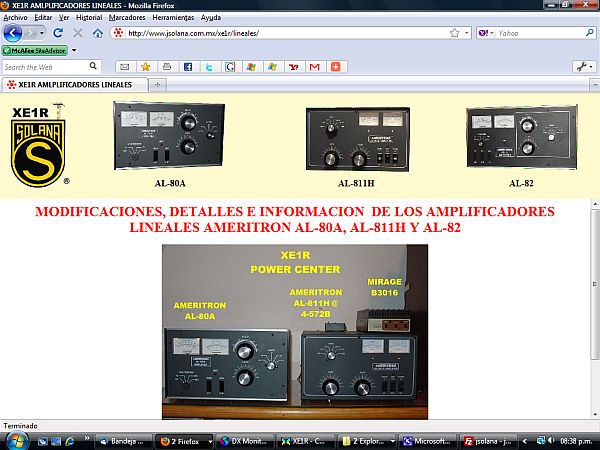Bookmark this page with the star in address bar

tap(455, 33)
